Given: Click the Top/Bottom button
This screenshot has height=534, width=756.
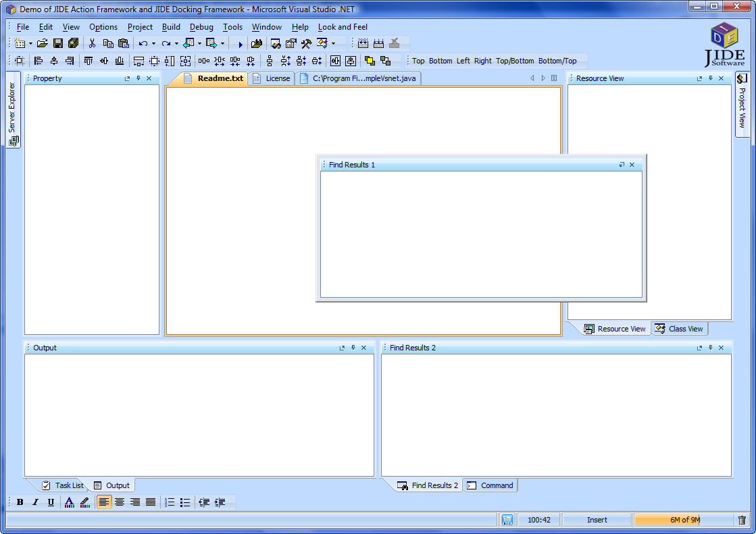Looking at the screenshot, I should coord(515,61).
